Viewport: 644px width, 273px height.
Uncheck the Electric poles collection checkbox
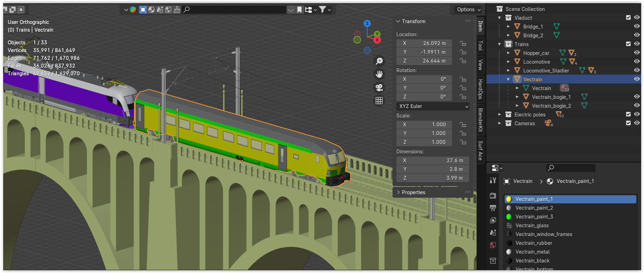(628, 114)
